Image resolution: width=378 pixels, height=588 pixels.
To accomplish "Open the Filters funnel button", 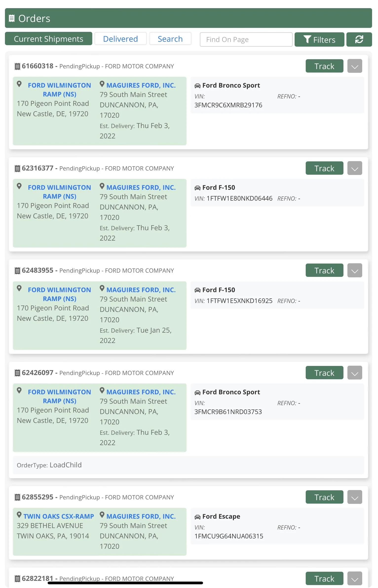I will click(x=319, y=39).
